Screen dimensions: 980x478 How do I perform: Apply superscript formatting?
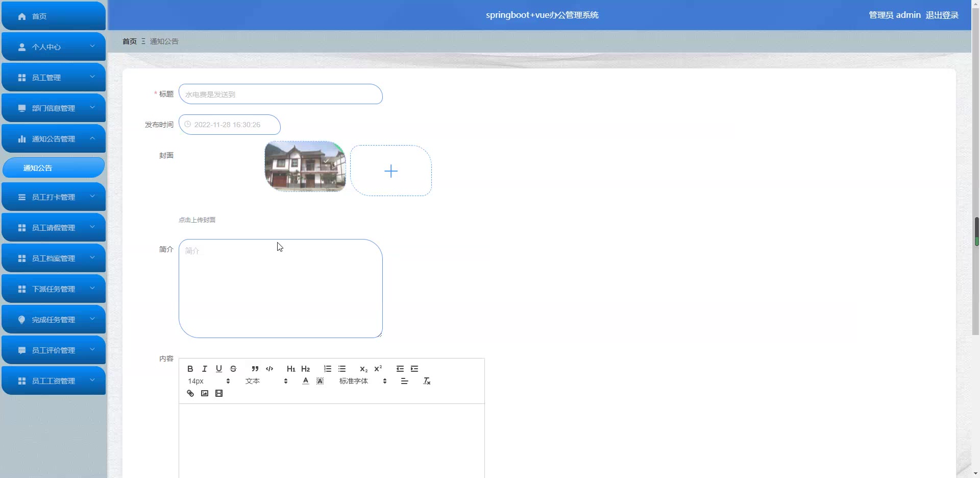[x=378, y=369]
